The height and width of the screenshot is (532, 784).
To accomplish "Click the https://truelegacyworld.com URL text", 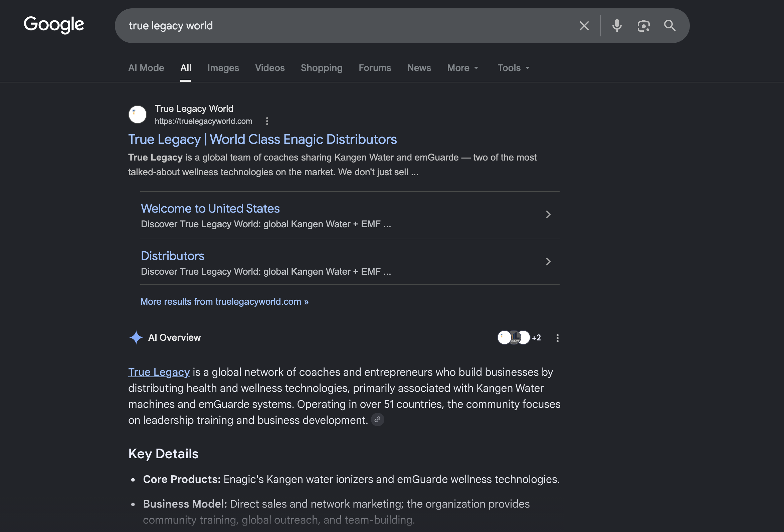I will click(203, 121).
